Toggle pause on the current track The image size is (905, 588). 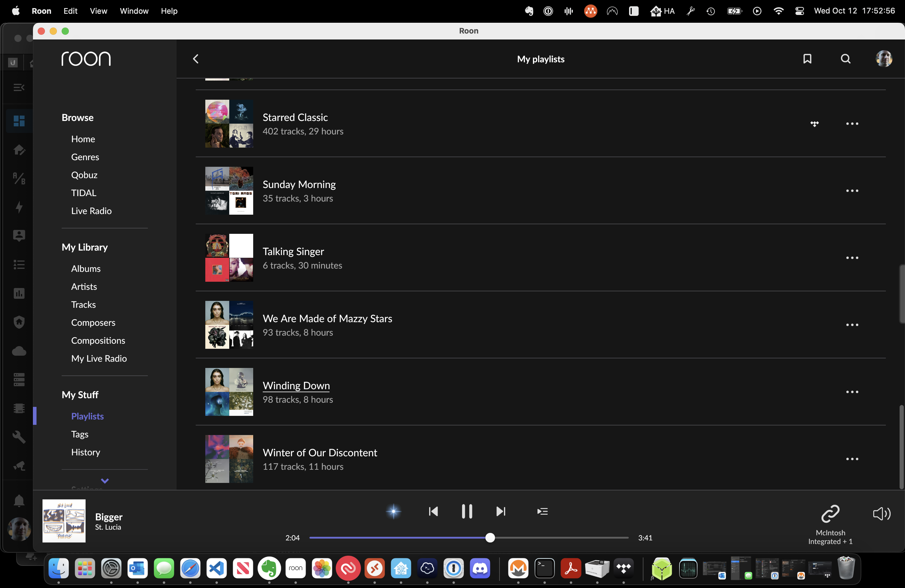[x=467, y=512]
